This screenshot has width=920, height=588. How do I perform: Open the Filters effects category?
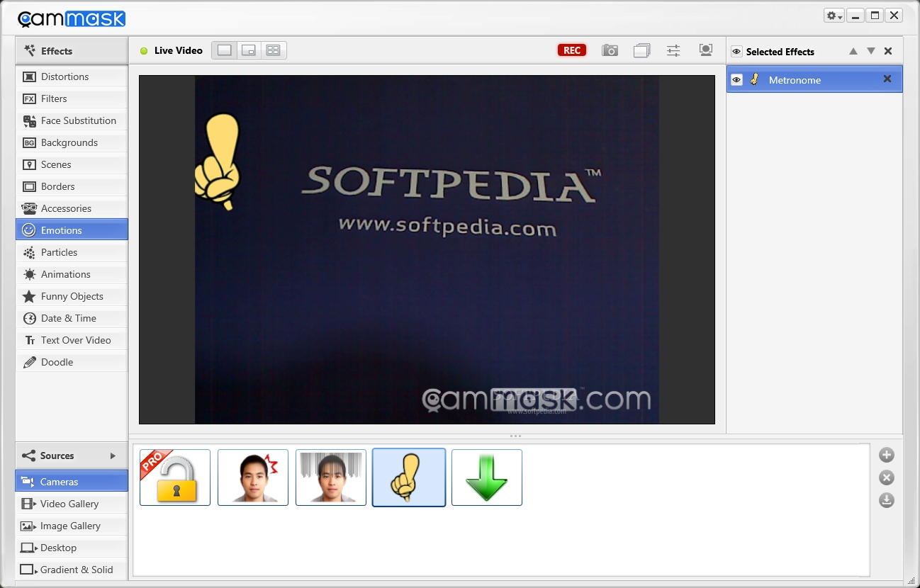coord(72,98)
